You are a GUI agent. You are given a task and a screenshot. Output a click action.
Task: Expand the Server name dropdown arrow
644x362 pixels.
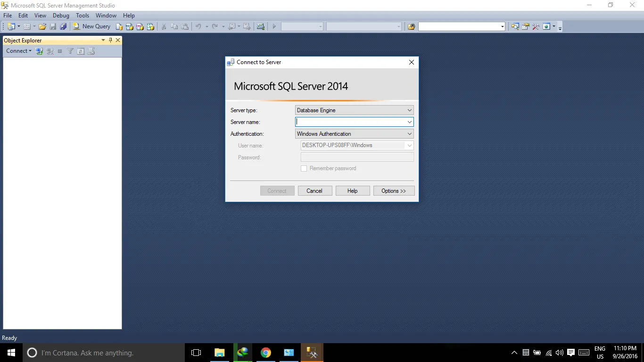409,122
